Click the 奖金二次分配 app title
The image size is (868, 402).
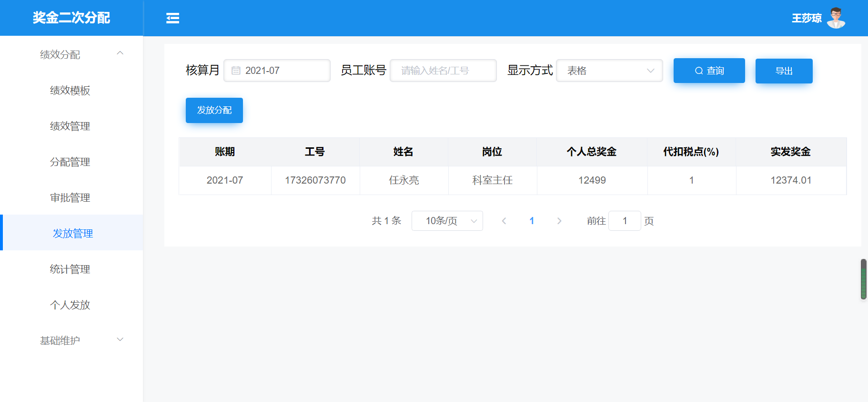pos(71,18)
